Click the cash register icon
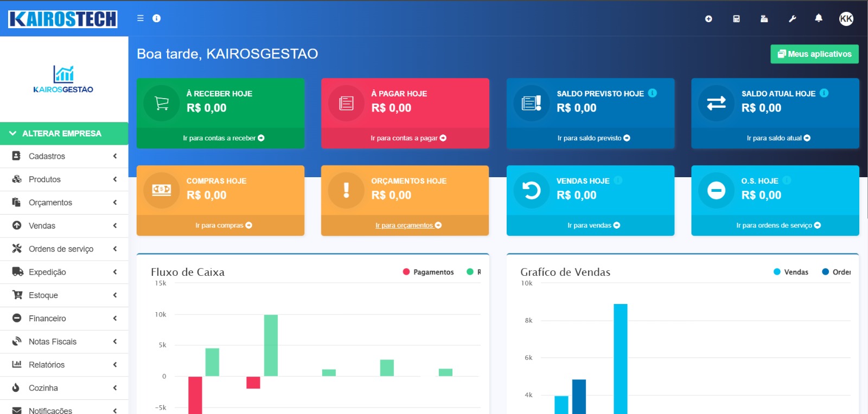Image resolution: width=868 pixels, height=414 pixels. point(764,19)
